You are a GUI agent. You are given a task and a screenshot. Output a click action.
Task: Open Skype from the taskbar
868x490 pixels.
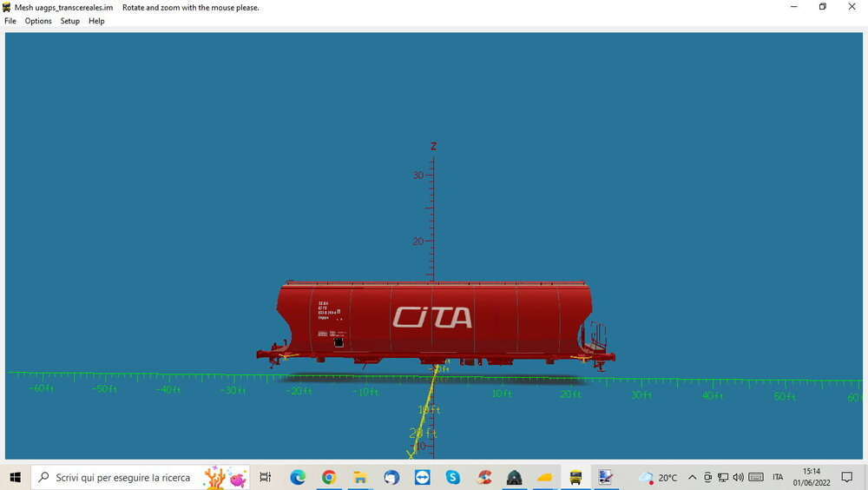tap(453, 477)
